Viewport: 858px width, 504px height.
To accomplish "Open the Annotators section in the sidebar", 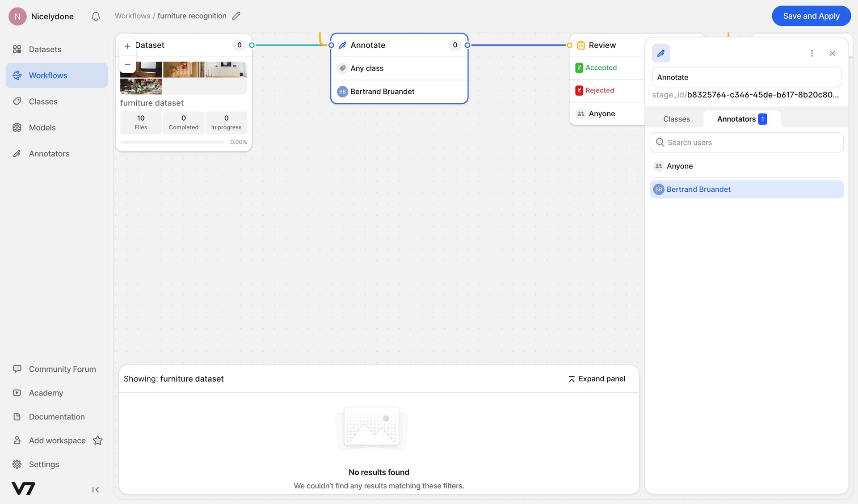I will click(49, 153).
